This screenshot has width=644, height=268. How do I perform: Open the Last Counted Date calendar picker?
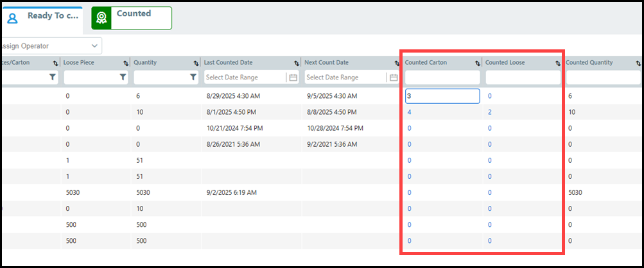[x=293, y=78]
